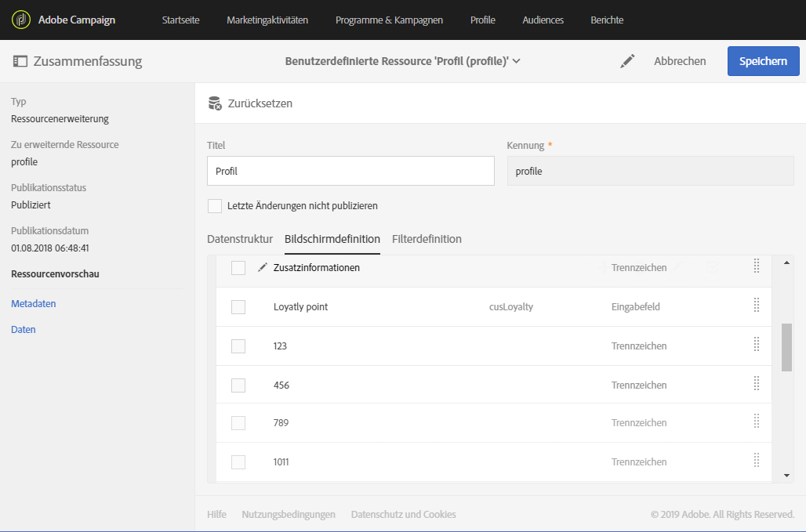This screenshot has height=532, width=806.
Task: Click the drag handle of Loyatly point row
Action: tap(757, 306)
